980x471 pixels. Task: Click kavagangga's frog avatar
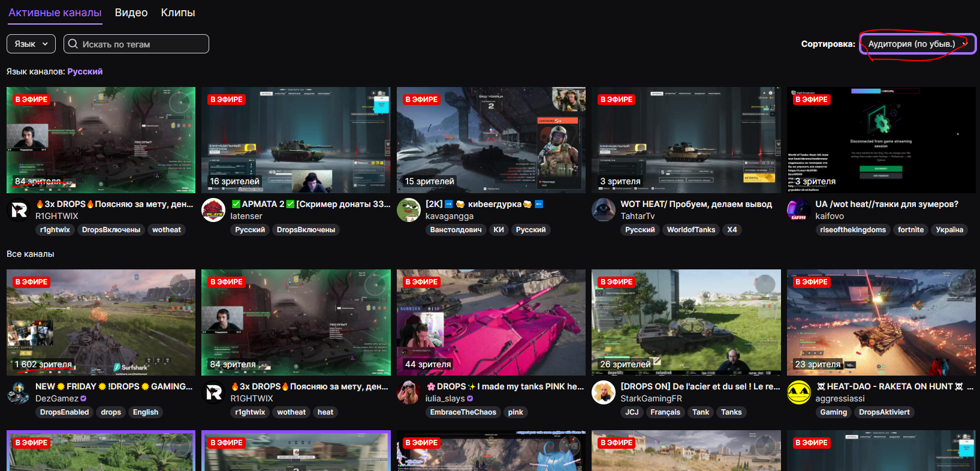[x=409, y=210]
